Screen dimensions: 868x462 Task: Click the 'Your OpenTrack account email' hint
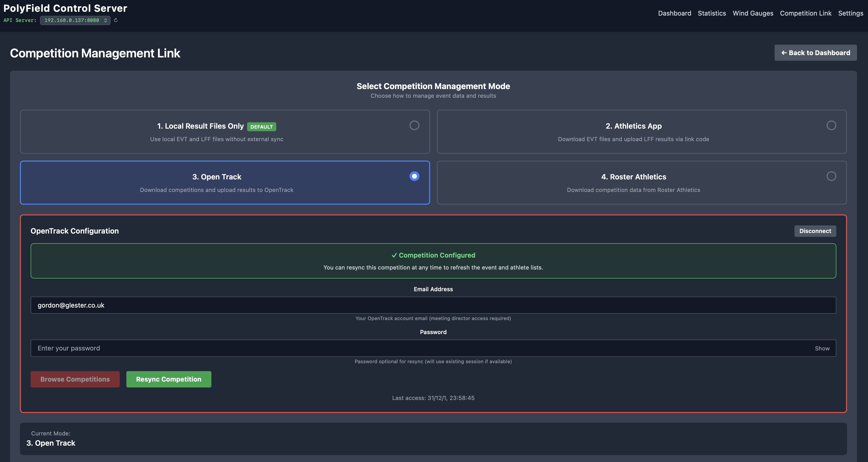coord(433,318)
